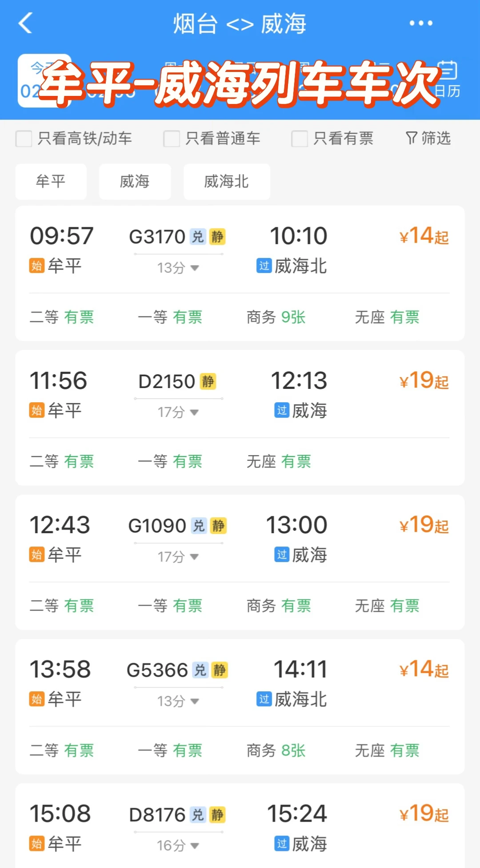Select the 牟平 station tab

(51, 182)
